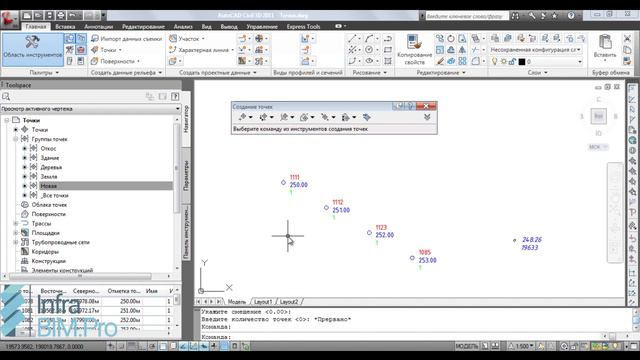
Task: Expand the Слои panel title
Action: (537, 73)
